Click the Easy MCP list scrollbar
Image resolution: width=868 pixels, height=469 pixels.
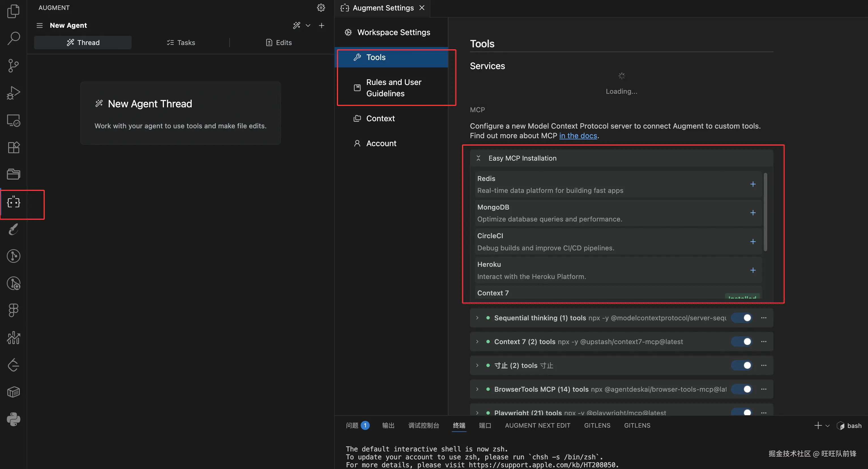tap(765, 212)
